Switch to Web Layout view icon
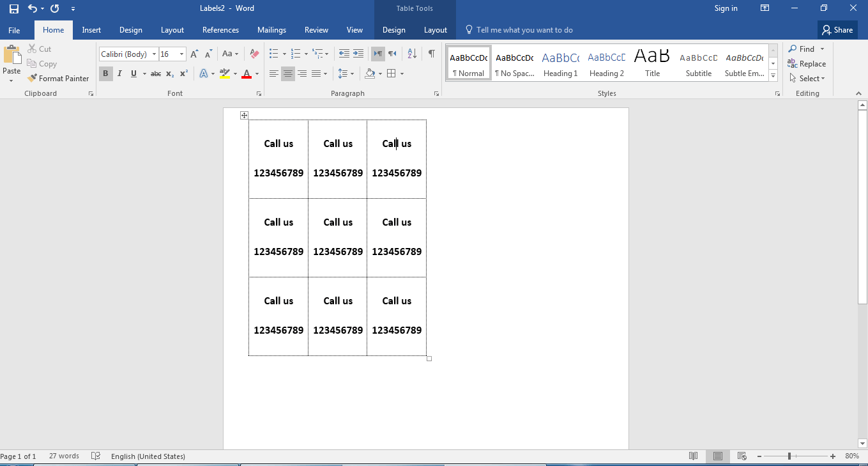 [742, 456]
